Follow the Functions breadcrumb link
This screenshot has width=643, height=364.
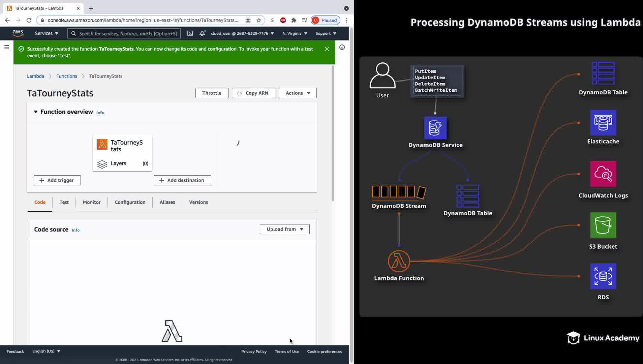67,76
